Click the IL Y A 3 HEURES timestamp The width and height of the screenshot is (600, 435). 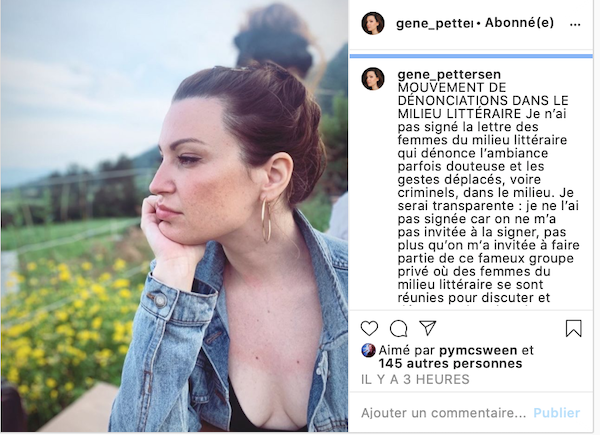pos(415,379)
